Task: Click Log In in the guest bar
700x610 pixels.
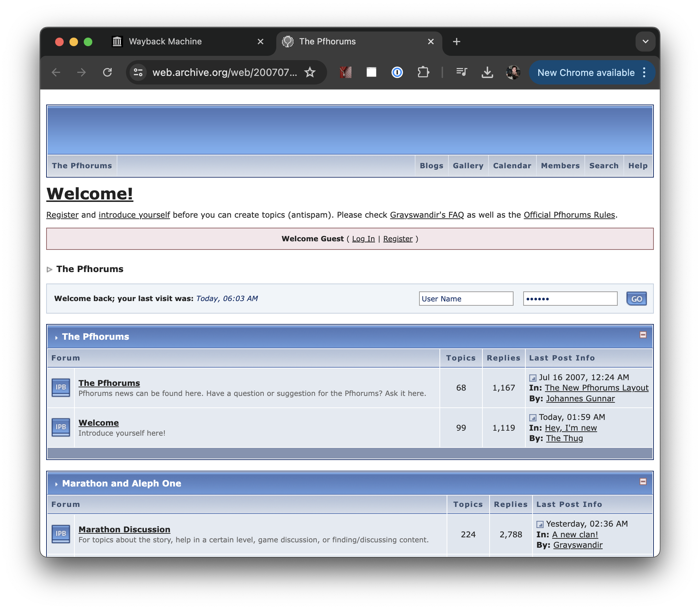Action: tap(364, 239)
